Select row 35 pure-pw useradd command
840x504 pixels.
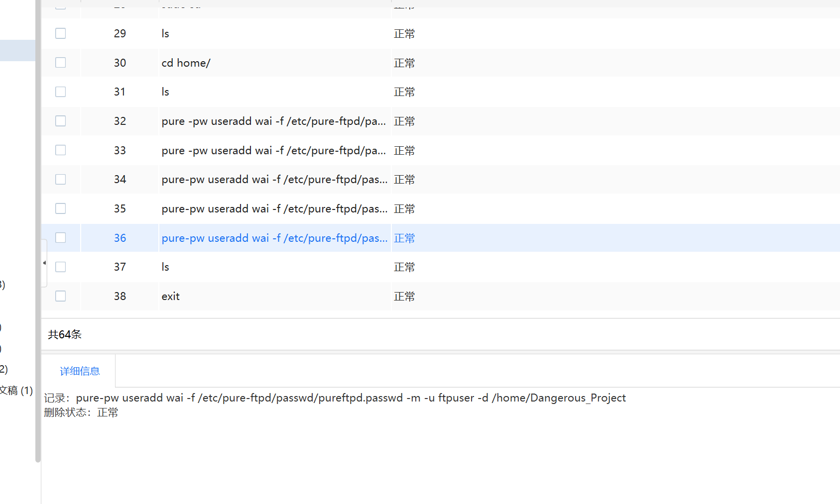(274, 209)
